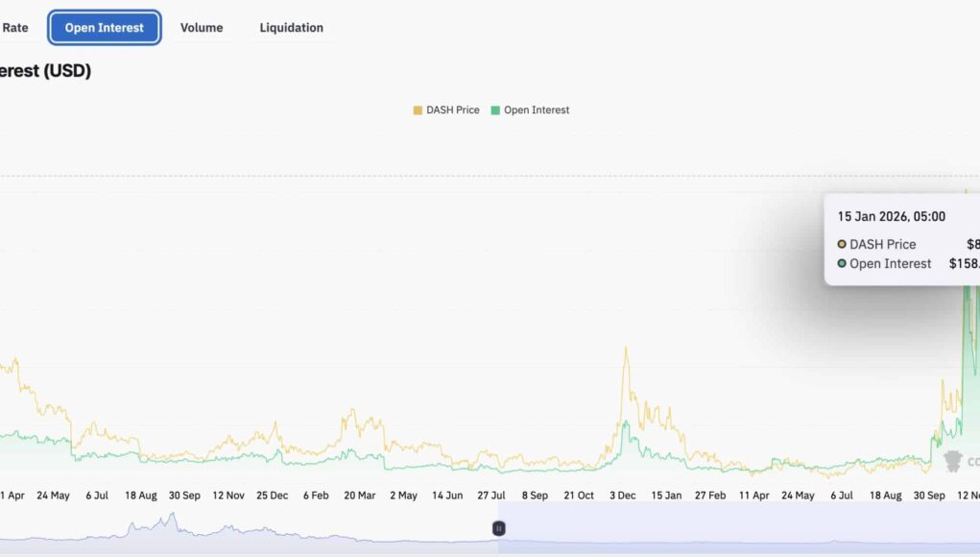The height and width of the screenshot is (557, 980).
Task: Click the 3 Dec price spike peak
Action: (626, 350)
